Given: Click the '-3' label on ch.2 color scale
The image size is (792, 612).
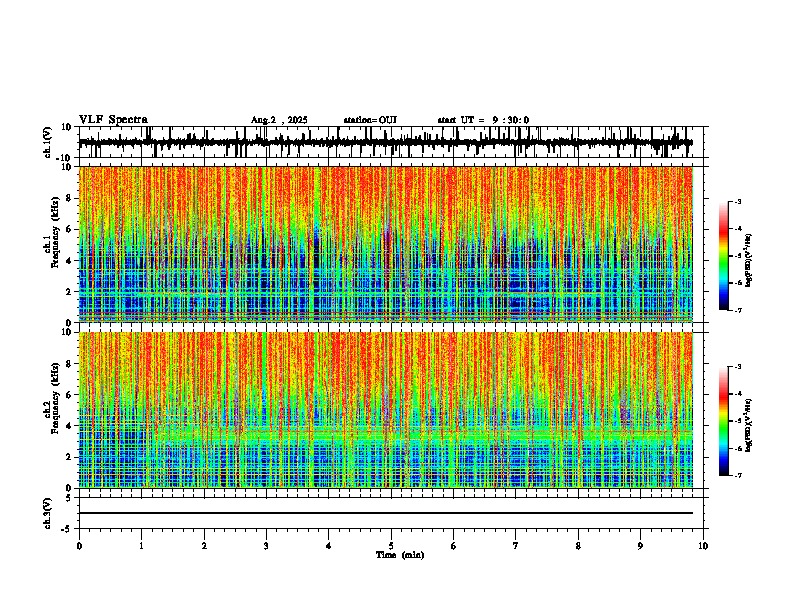Looking at the screenshot, I should pos(738,367).
